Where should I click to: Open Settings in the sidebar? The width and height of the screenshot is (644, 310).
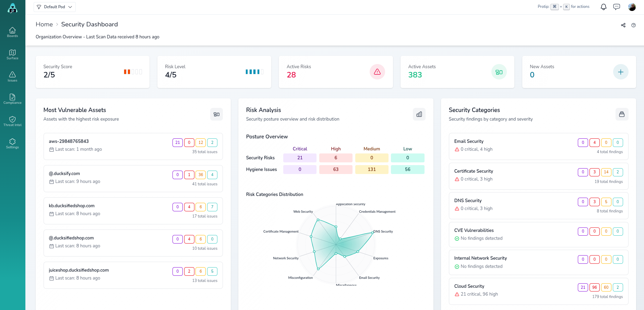click(12, 143)
